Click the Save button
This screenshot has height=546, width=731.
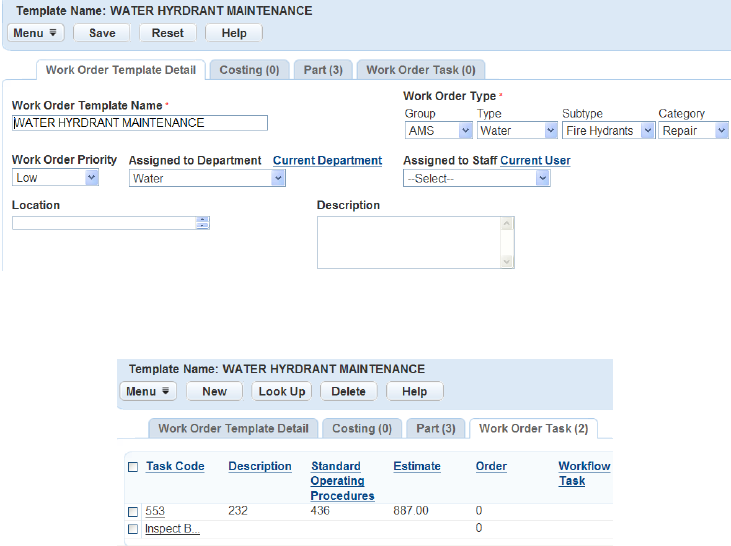tap(102, 33)
